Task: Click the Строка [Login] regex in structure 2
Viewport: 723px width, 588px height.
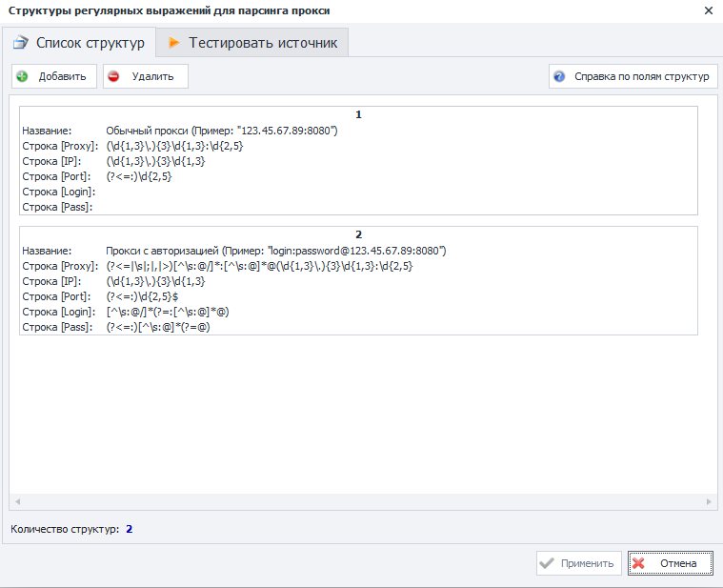Action: 167,312
